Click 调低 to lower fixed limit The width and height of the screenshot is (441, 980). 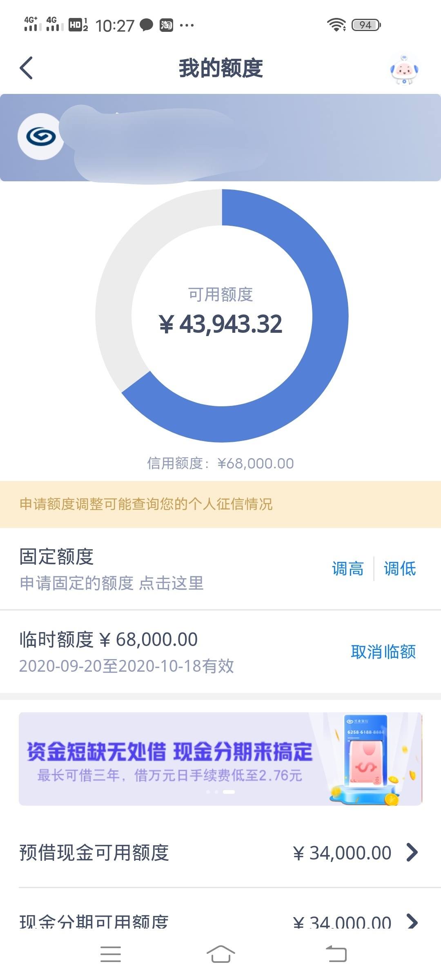pos(400,568)
